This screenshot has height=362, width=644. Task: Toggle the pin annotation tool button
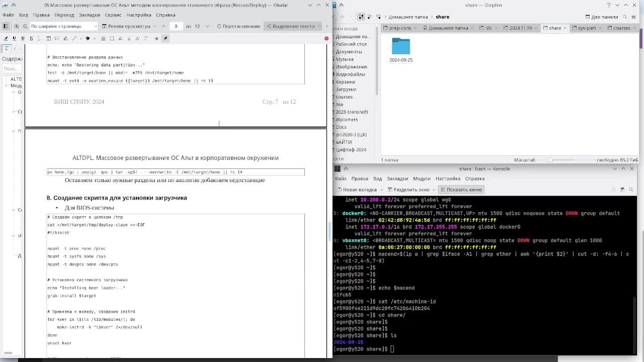click(x=165, y=38)
